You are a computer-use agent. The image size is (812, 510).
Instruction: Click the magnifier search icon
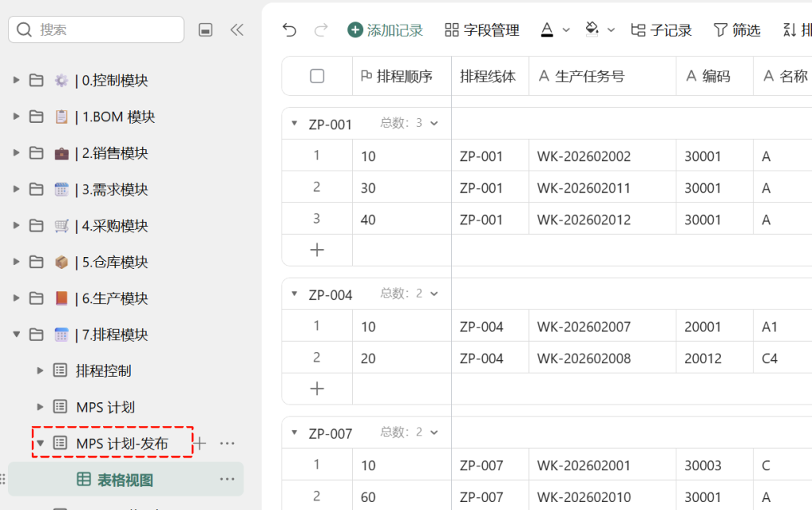point(25,29)
